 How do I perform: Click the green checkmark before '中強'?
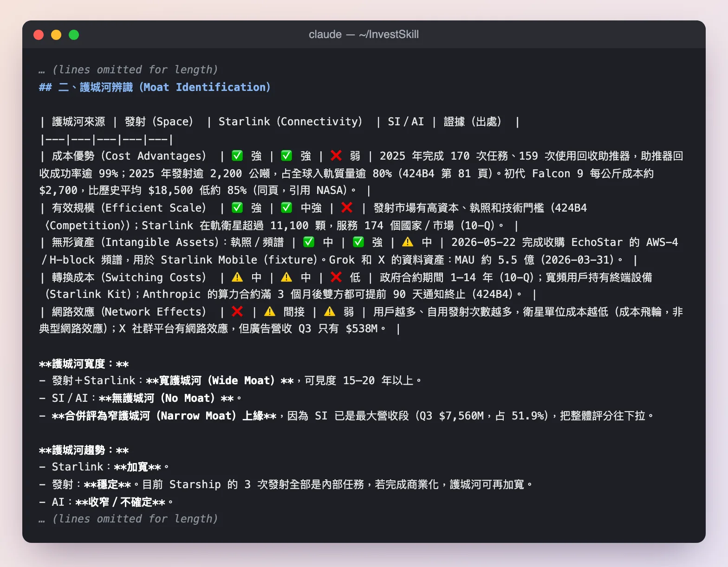pyautogui.click(x=286, y=207)
